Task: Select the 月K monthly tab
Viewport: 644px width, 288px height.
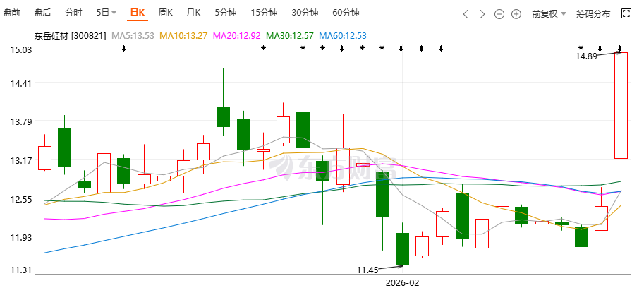Action: coord(193,13)
